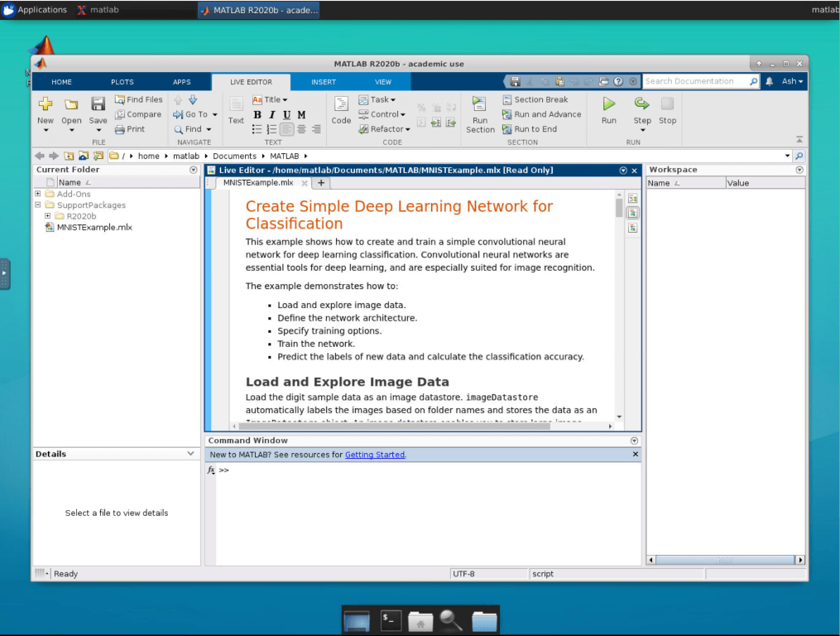Print the current live script
Screen dimensions: 840x636
130,129
